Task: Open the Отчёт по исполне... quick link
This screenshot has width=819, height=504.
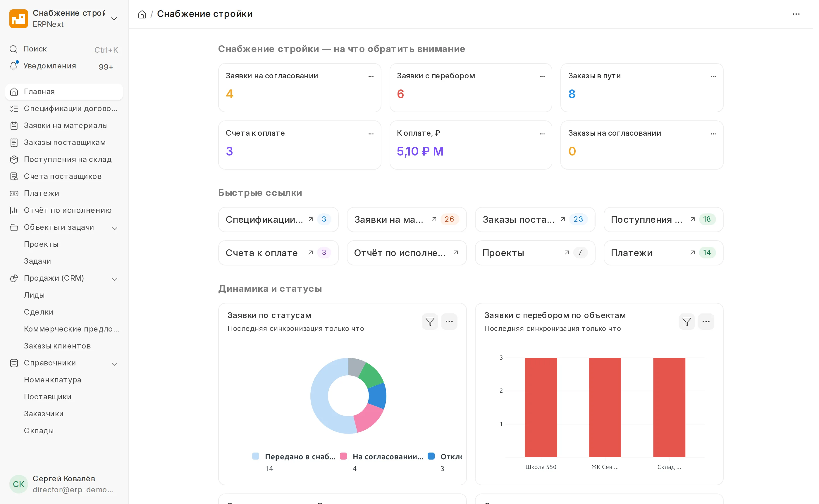Action: click(x=409, y=255)
